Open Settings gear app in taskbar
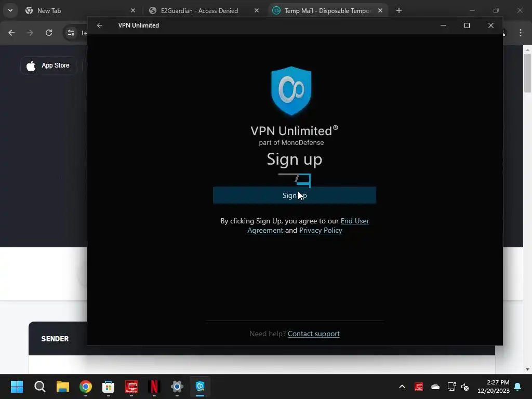Screen dimensions: 532x399 pyautogui.click(x=177, y=387)
